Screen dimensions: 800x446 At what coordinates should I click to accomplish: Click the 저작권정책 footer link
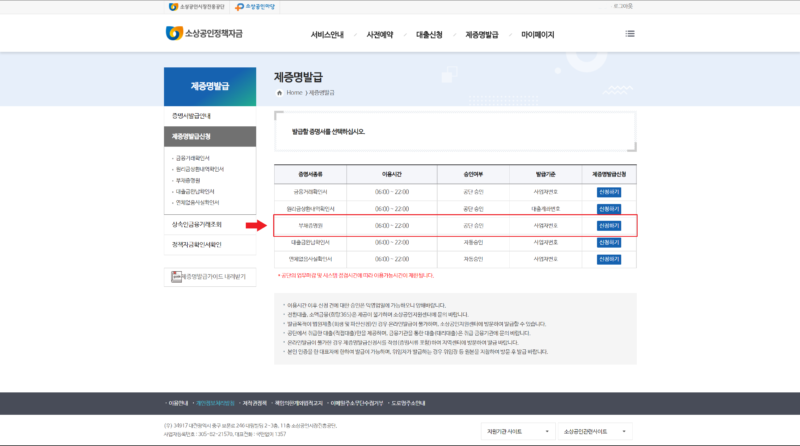pyautogui.click(x=255, y=403)
